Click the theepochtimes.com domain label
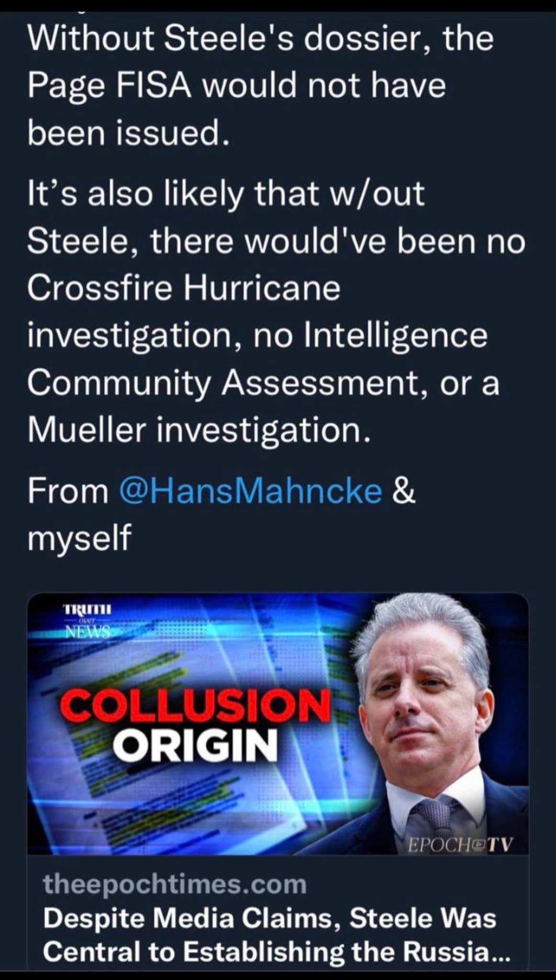This screenshot has width=556, height=980. tap(175, 884)
